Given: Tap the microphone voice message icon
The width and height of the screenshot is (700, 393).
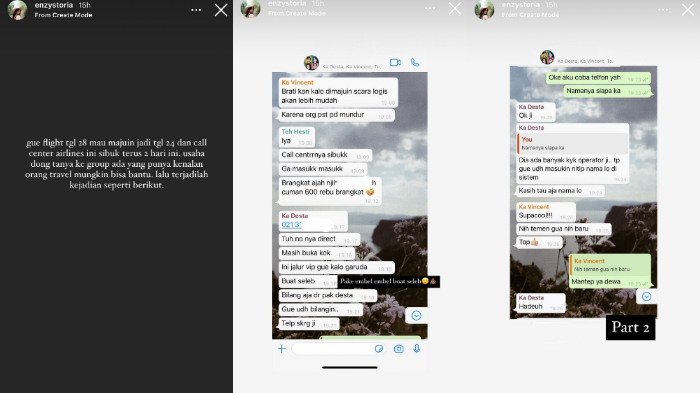Looking at the screenshot, I should 417,348.
